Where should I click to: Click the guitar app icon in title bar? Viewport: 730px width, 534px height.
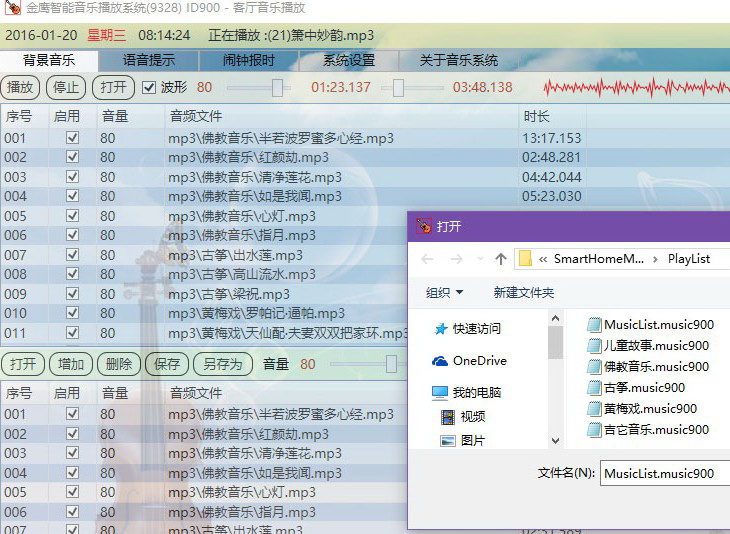click(x=13, y=7)
